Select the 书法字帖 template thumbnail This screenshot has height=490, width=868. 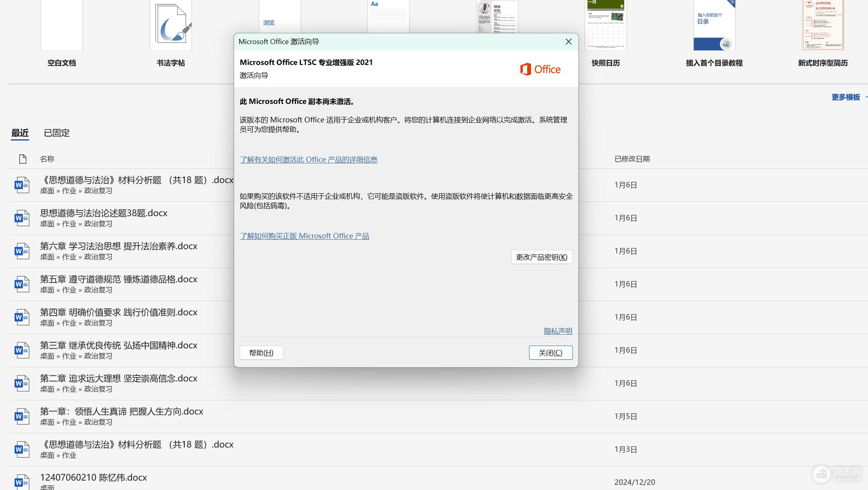[170, 25]
